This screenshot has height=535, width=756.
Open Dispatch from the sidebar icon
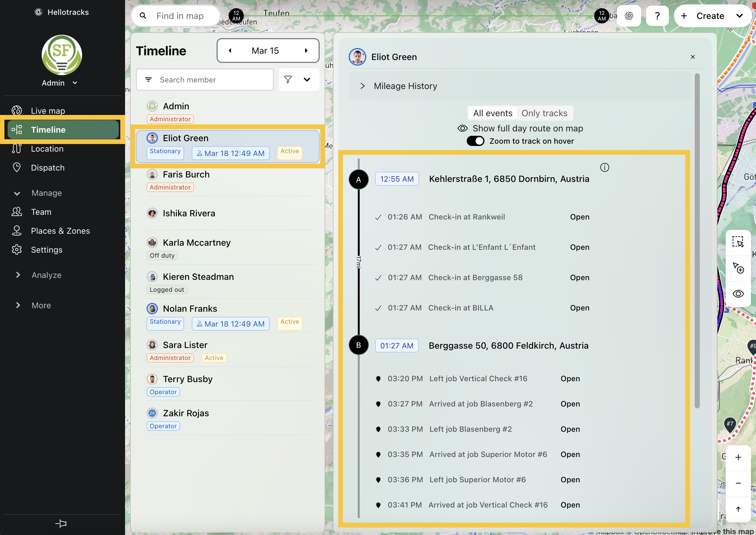click(16, 167)
